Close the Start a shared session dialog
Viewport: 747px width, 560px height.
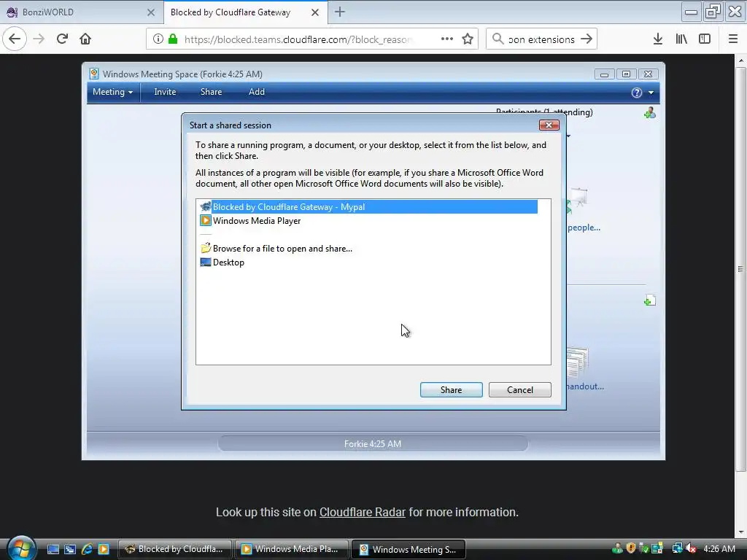point(549,125)
